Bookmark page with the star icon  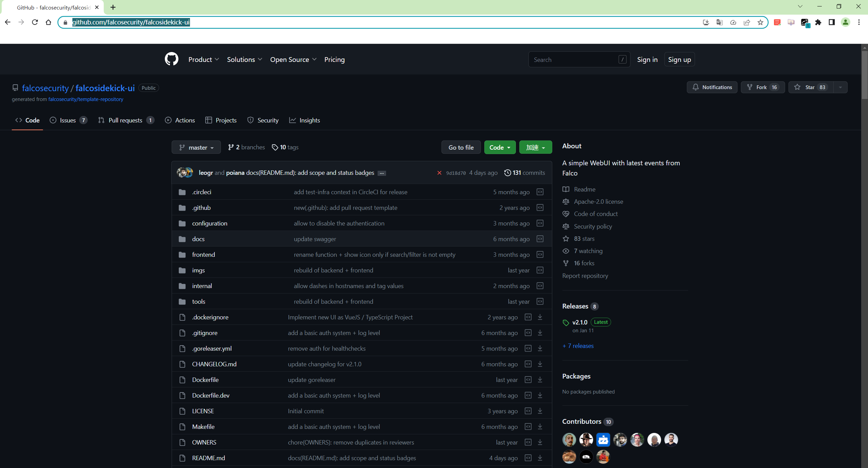pyautogui.click(x=760, y=22)
